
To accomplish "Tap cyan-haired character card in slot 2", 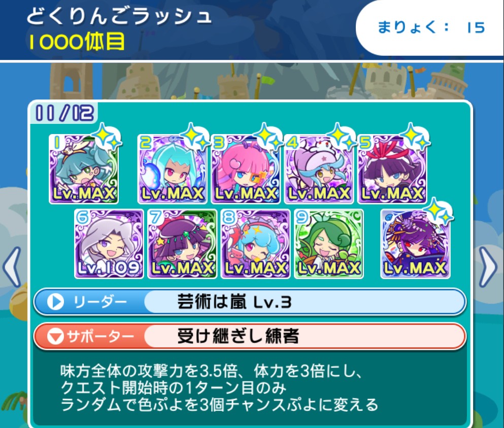I will [x=172, y=169].
